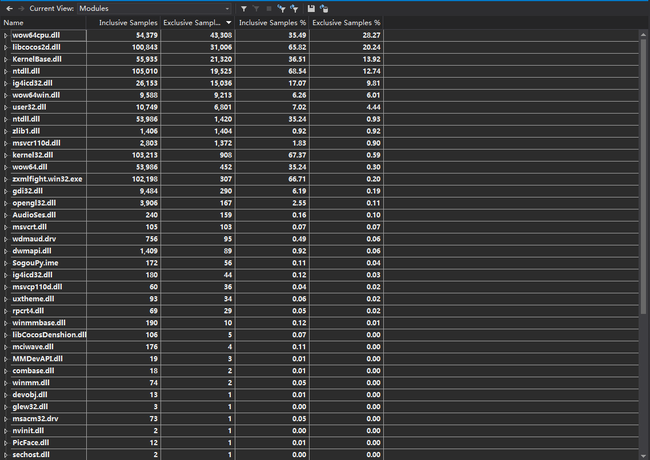Image resolution: width=650 pixels, height=460 pixels.
Task: Expand the wow64cpu.dll row
Action: tap(6, 36)
